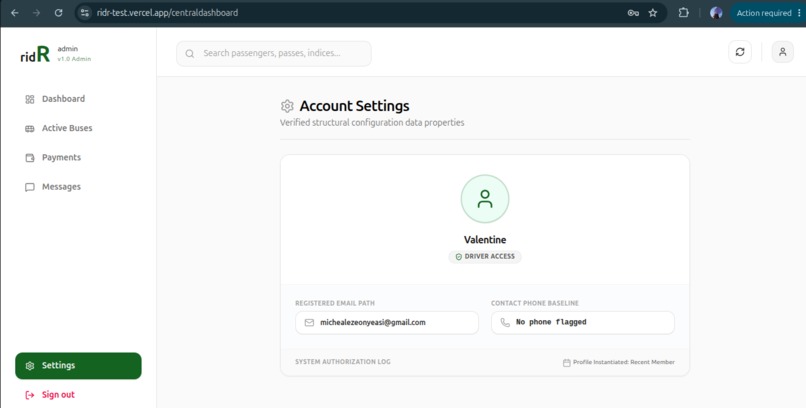Image resolution: width=806 pixels, height=408 pixels.
Task: Click the green profile avatar circle
Action: pyautogui.click(x=485, y=199)
